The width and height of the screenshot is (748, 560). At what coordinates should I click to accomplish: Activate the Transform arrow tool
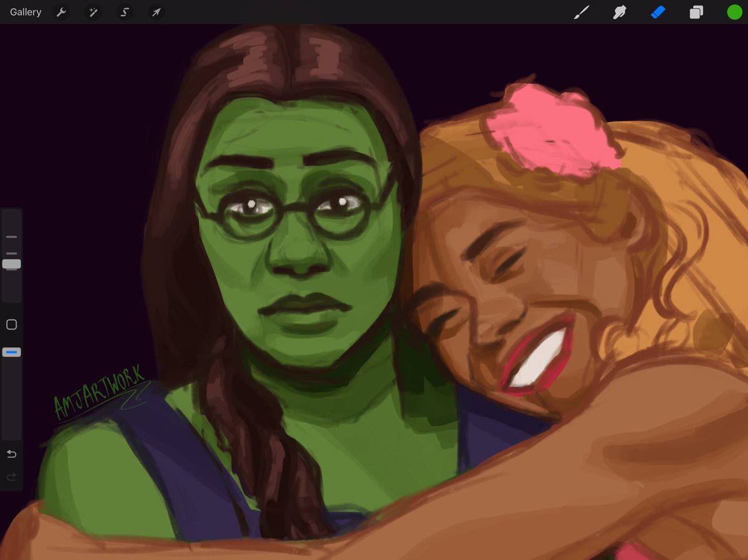(156, 12)
